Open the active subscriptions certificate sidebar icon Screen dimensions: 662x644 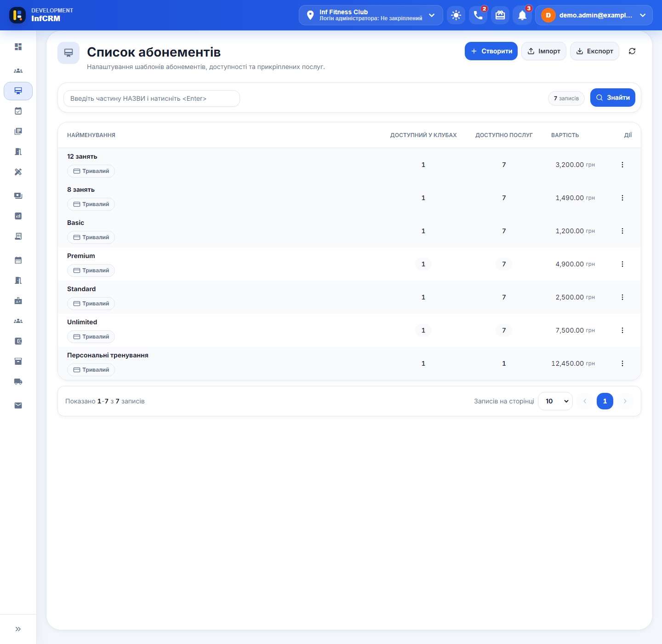coord(18,91)
